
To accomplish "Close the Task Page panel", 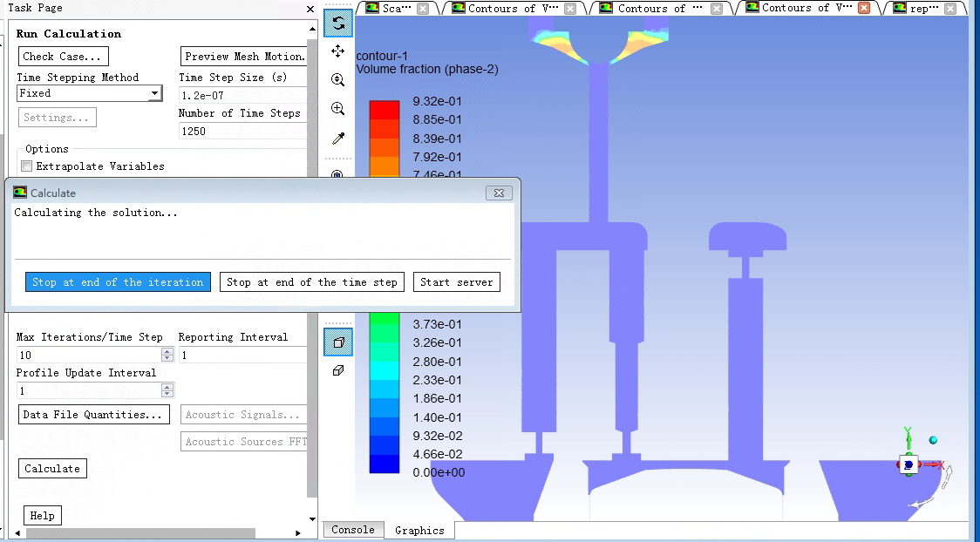I will click(310, 9).
